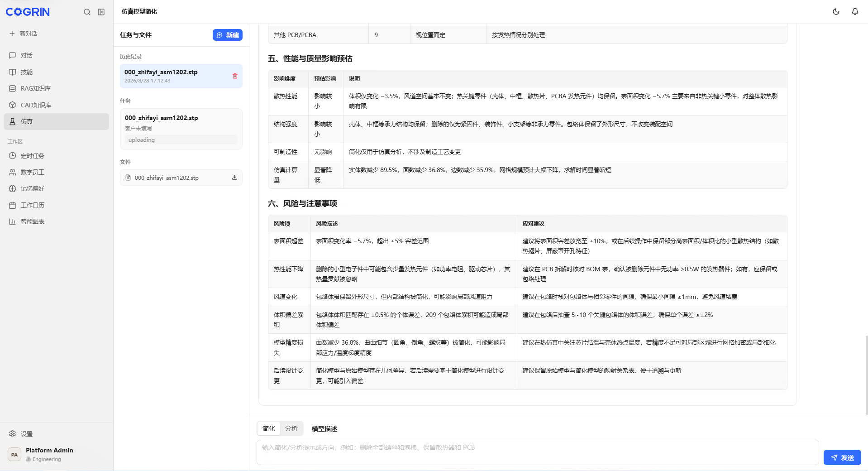Download file 000_zhifayi_asm1202.stp with the arrow icon

coord(234,178)
